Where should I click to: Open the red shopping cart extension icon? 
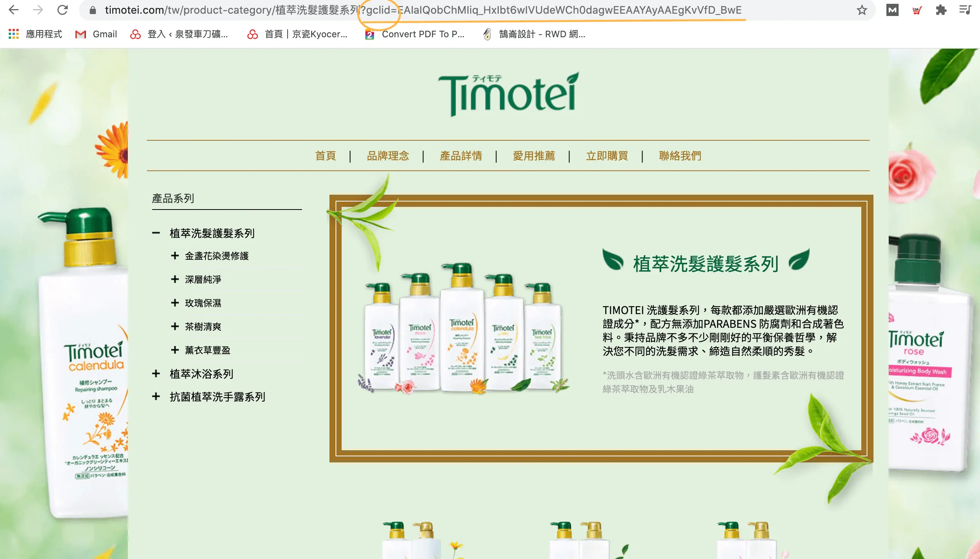pyautogui.click(x=917, y=10)
